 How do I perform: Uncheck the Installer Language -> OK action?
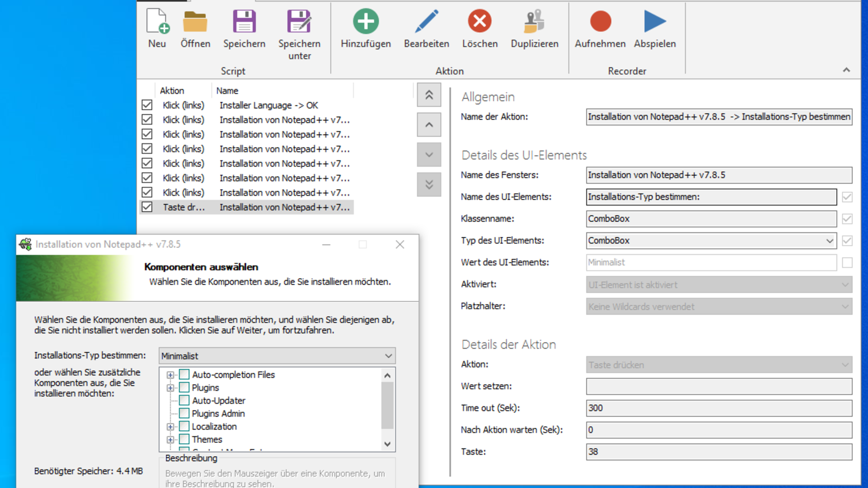click(147, 105)
